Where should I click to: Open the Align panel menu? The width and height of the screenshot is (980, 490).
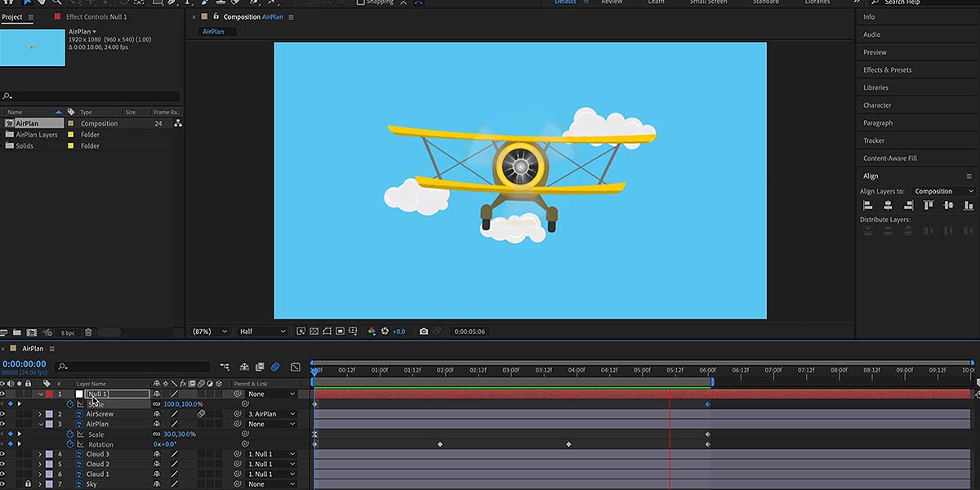click(x=969, y=176)
